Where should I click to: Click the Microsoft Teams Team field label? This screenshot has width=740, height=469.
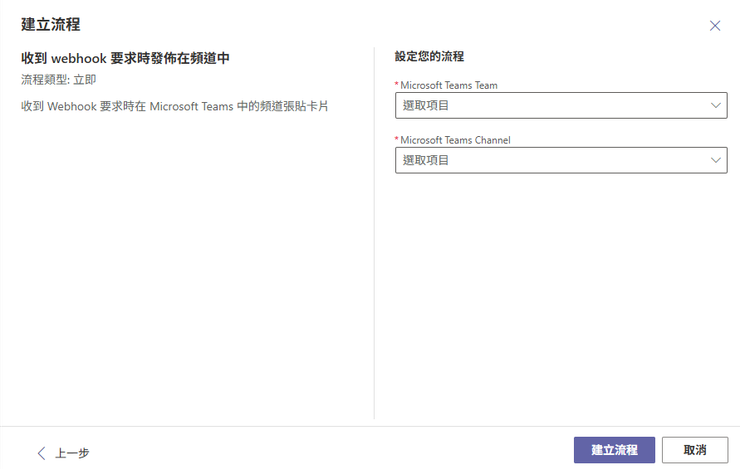click(448, 85)
